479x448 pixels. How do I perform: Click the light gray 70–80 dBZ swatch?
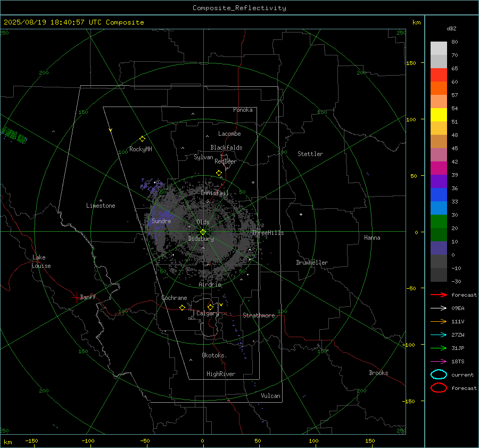[x=439, y=48]
